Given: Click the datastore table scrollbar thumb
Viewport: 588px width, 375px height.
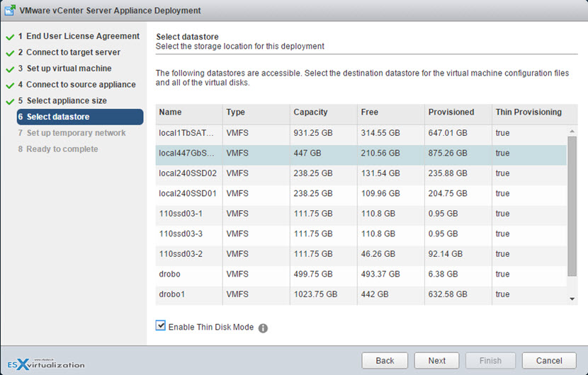Looking at the screenshot, I should click(x=572, y=206).
